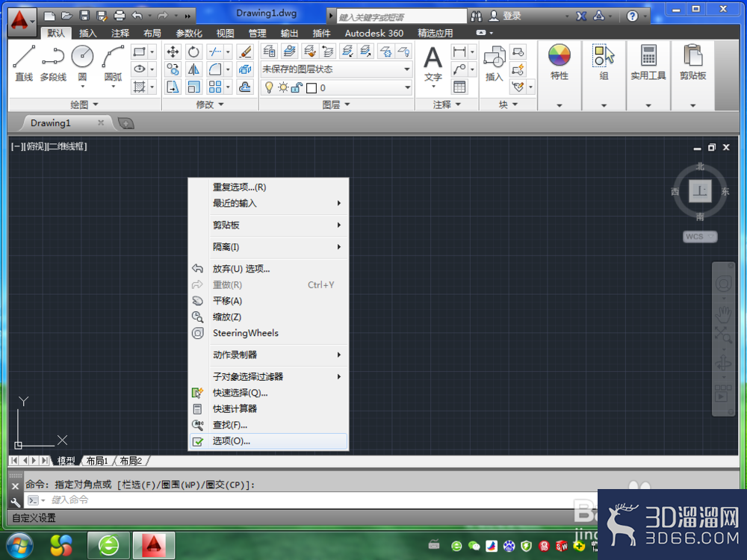
Task: Open the Windows Start button
Action: pyautogui.click(x=19, y=545)
